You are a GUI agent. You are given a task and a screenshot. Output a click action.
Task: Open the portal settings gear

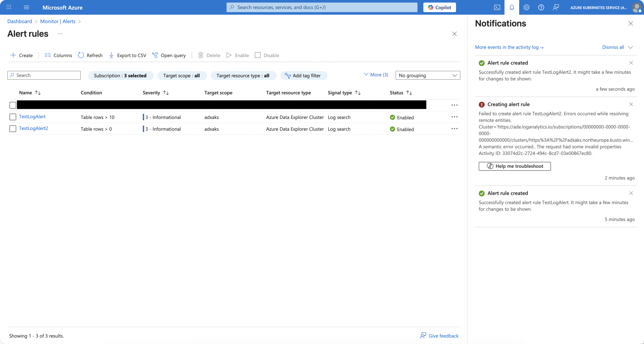pos(526,7)
